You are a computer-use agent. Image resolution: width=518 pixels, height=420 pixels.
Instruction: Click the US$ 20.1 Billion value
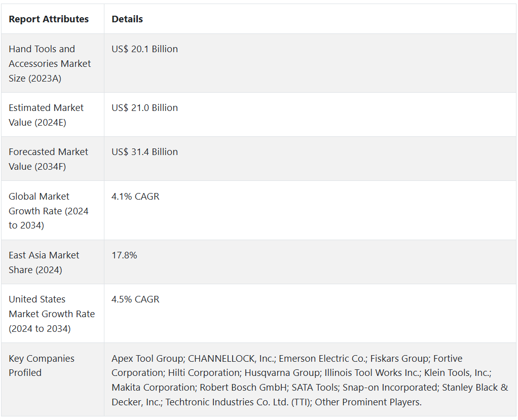144,49
